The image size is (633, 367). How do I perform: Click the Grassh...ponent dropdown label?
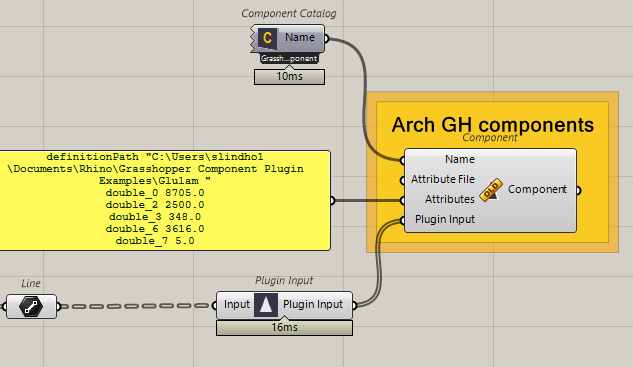(x=289, y=59)
